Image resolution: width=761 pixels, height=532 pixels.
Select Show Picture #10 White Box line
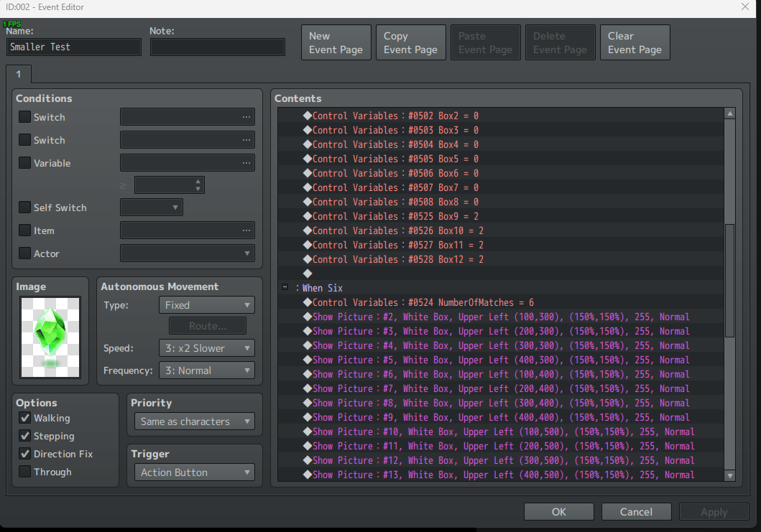click(x=501, y=431)
